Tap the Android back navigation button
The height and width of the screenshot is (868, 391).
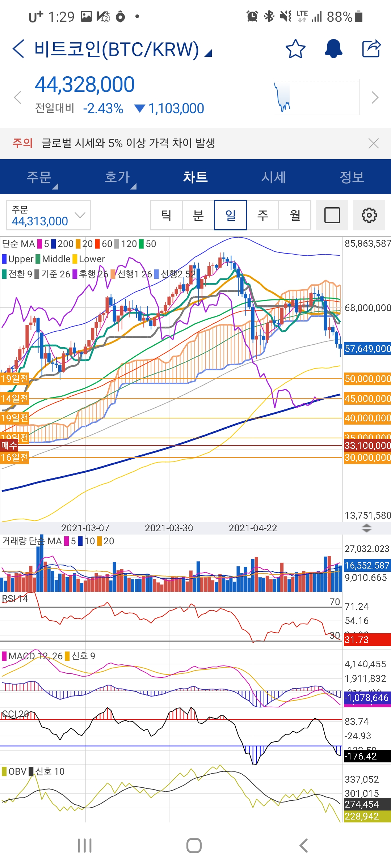304,846
